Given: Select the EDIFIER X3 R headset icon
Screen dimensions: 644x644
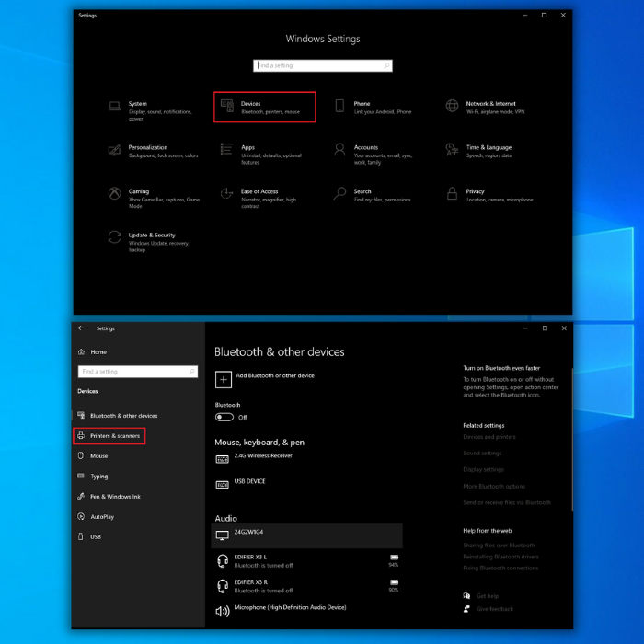Looking at the screenshot, I should pos(223,586).
